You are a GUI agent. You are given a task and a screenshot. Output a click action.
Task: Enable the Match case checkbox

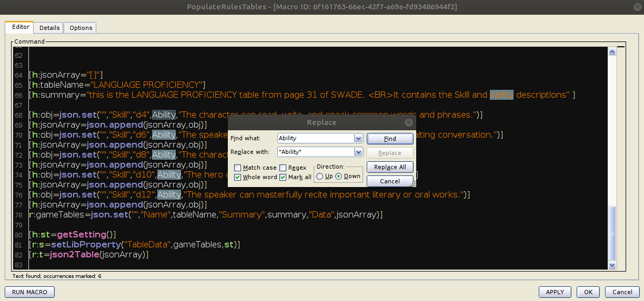click(238, 168)
